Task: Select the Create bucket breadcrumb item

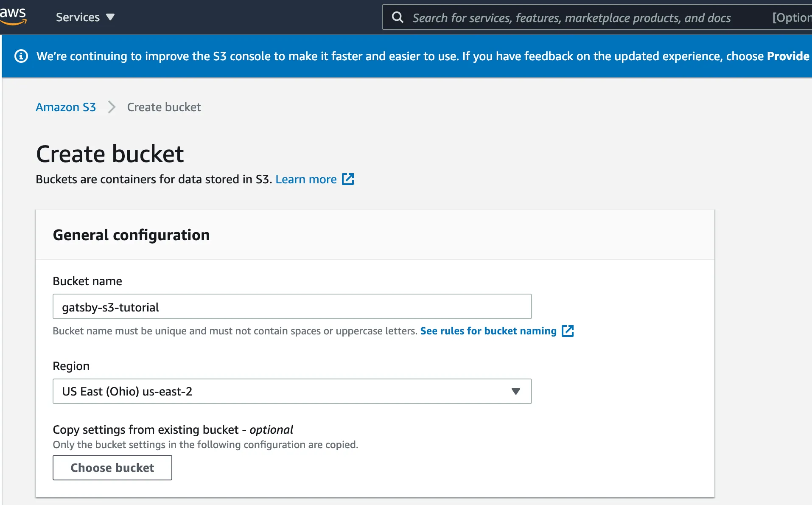Action: pyautogui.click(x=164, y=107)
